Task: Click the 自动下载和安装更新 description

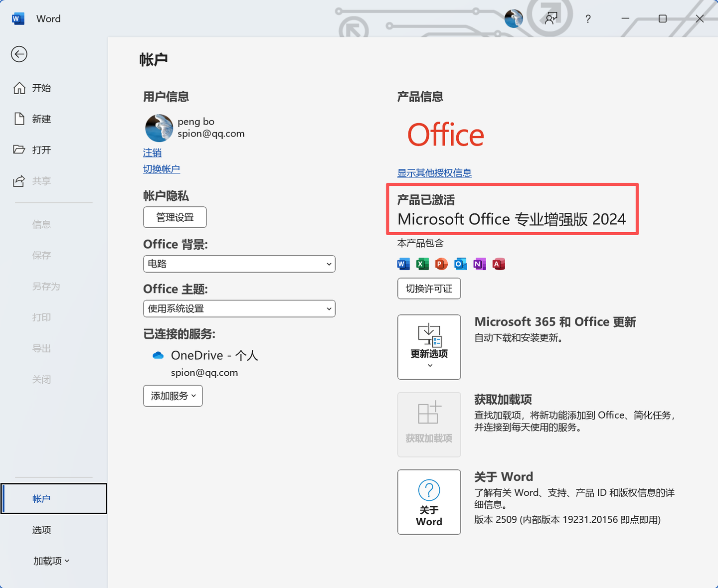Action: [x=519, y=338]
